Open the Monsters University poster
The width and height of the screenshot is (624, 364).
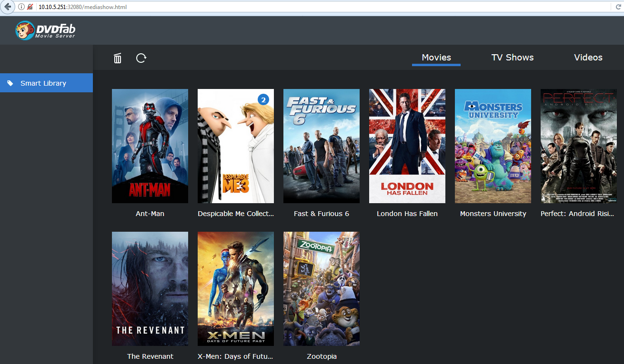493,146
